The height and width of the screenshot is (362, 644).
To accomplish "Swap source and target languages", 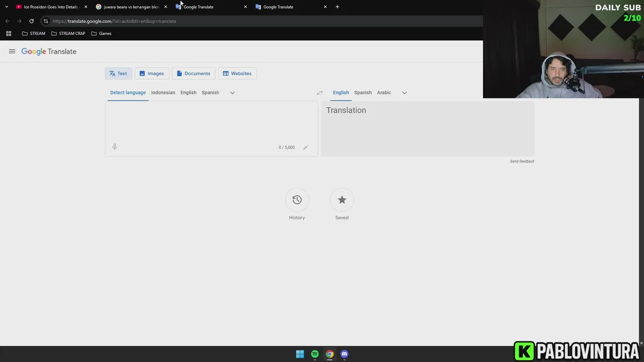I will pos(319,93).
